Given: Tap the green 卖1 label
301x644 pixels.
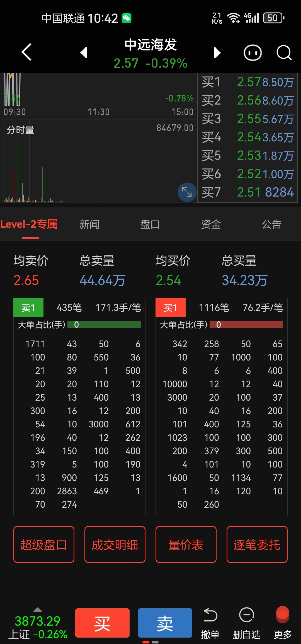Looking at the screenshot, I should click(28, 308).
